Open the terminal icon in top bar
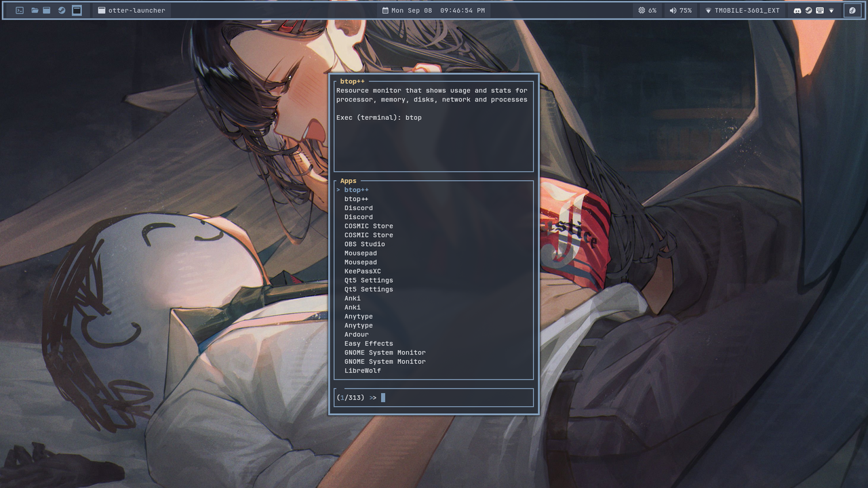The width and height of the screenshot is (868, 488). (x=20, y=10)
